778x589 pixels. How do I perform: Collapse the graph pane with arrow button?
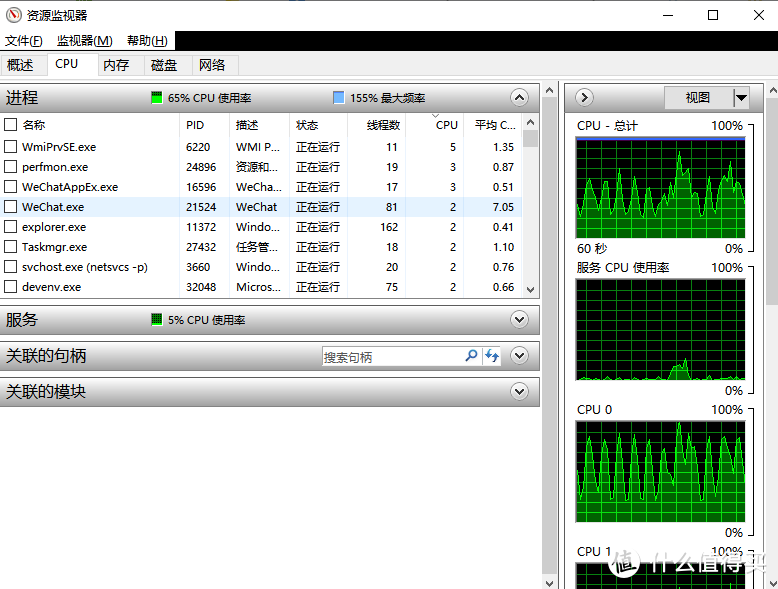point(584,97)
